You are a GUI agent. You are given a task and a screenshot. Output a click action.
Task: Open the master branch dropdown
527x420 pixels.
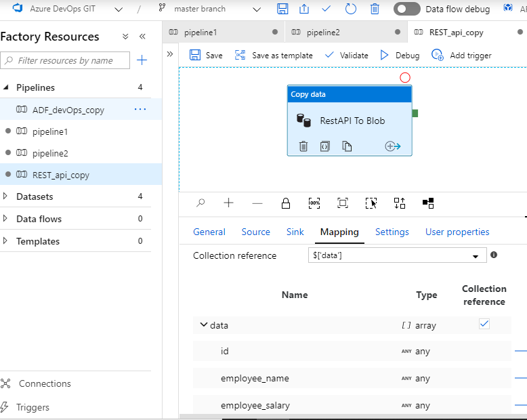[257, 9]
